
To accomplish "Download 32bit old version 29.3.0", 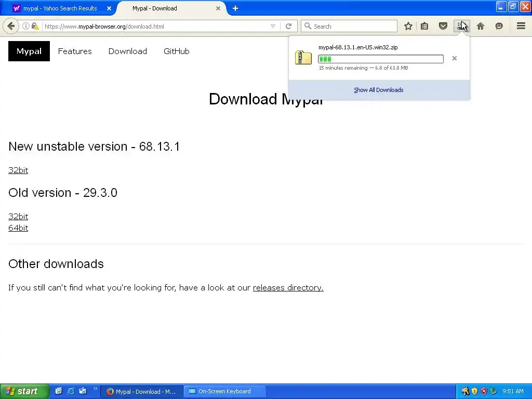I will 18,216.
